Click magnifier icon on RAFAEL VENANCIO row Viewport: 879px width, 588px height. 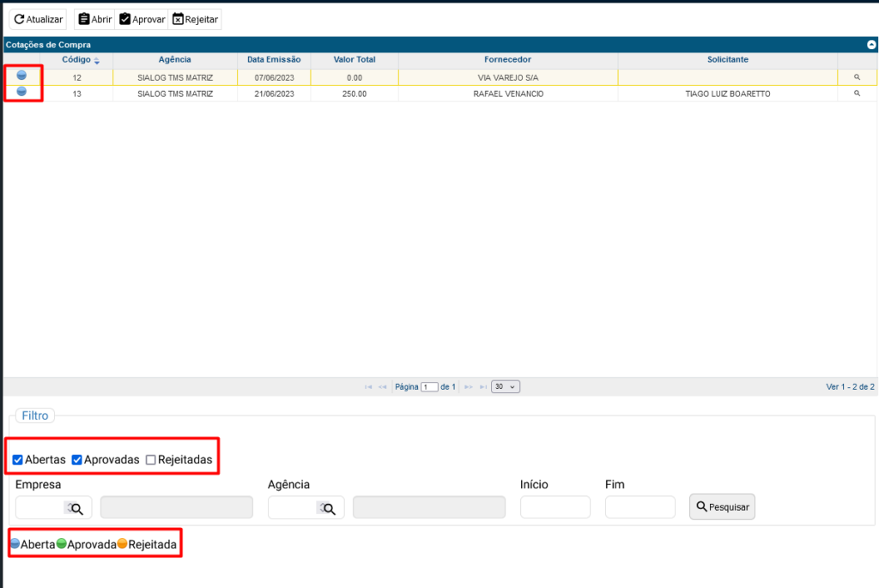[856, 94]
